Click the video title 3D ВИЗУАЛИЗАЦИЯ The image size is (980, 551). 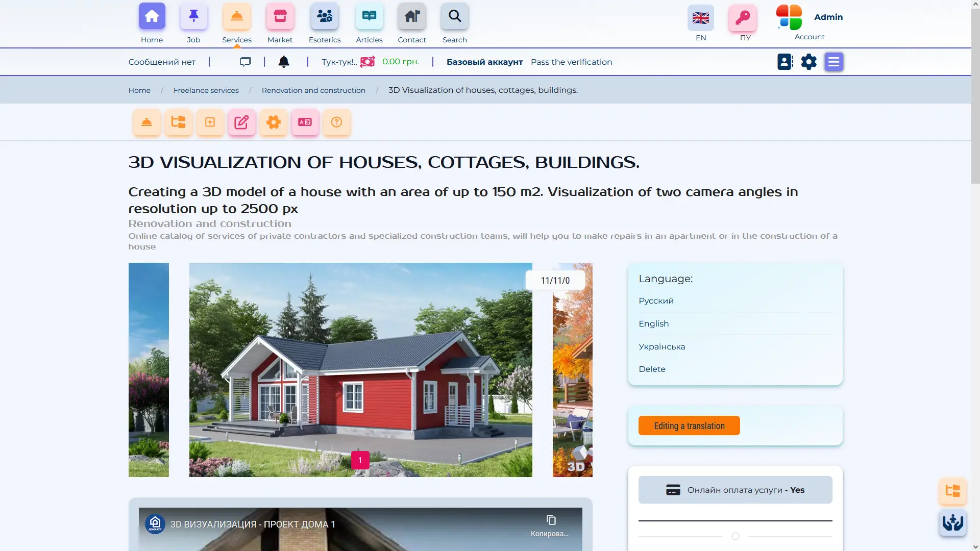[253, 524]
